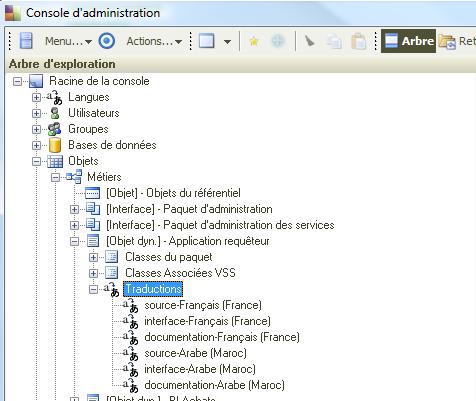The height and width of the screenshot is (401, 476).
Task: Collapse the Traductions node
Action: point(93,289)
